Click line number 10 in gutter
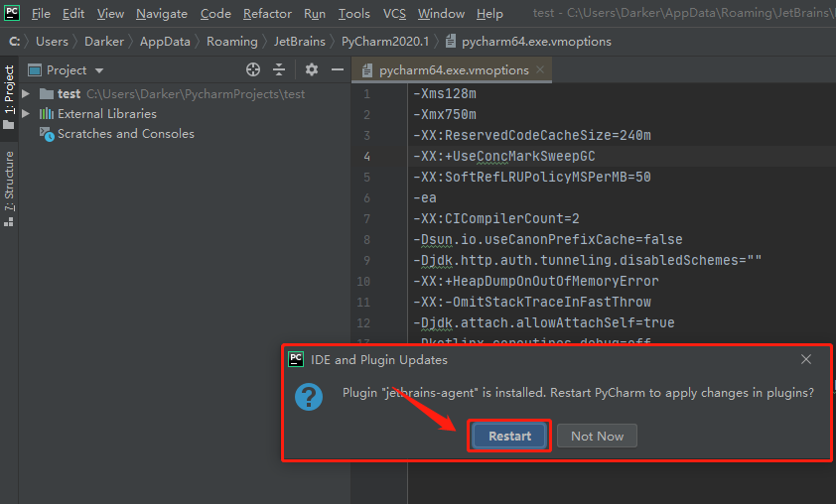836x504 pixels. click(x=363, y=282)
